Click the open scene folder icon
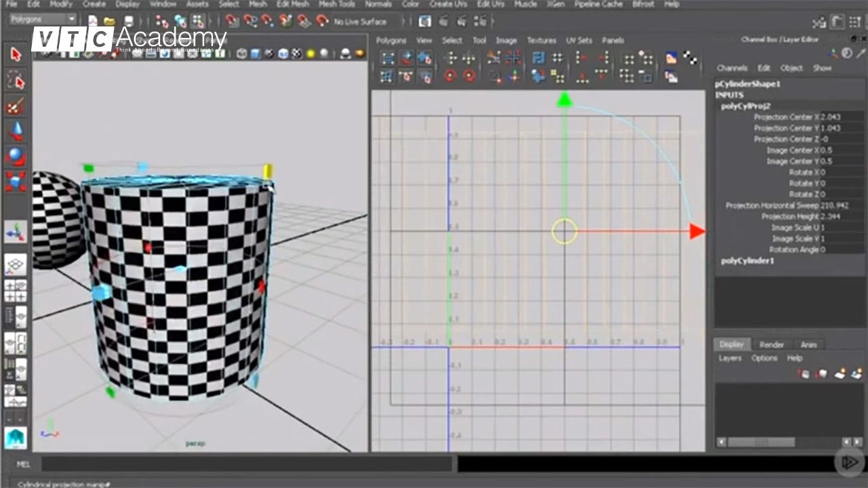Viewport: 868px width, 488px height. tap(109, 22)
